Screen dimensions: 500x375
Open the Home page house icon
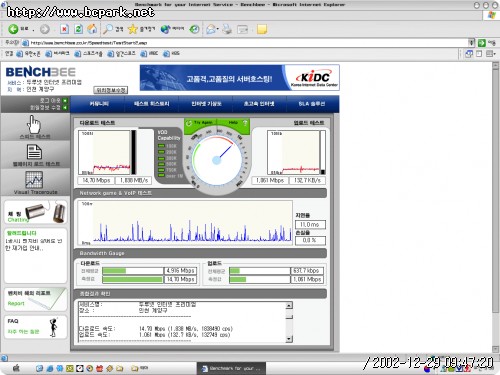(92, 29)
